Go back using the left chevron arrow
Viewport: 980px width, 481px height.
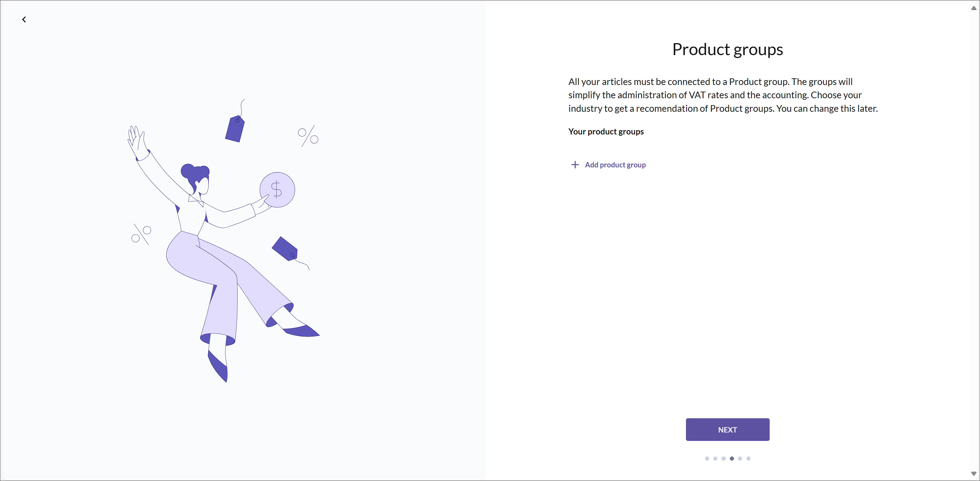point(24,19)
